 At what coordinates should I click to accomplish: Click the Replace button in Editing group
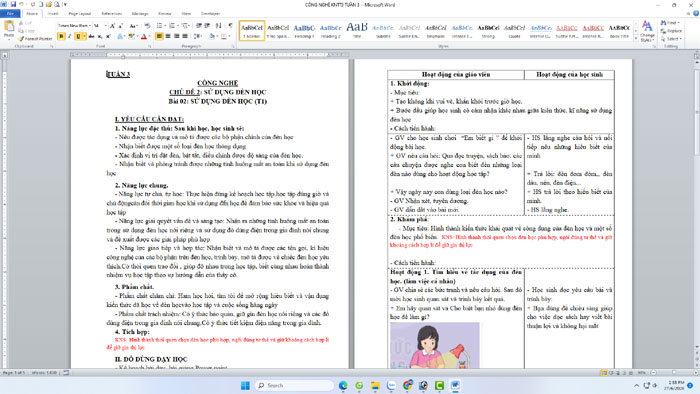[671, 31]
